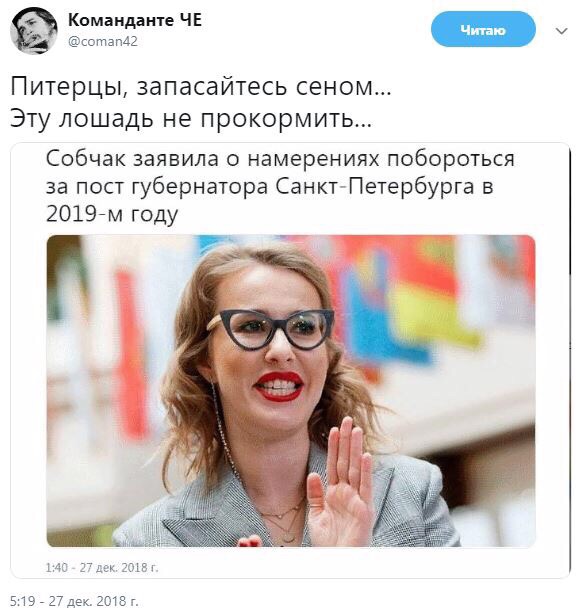583x611 pixels.
Task: Click the blue Читаю following button
Action: [x=483, y=30]
